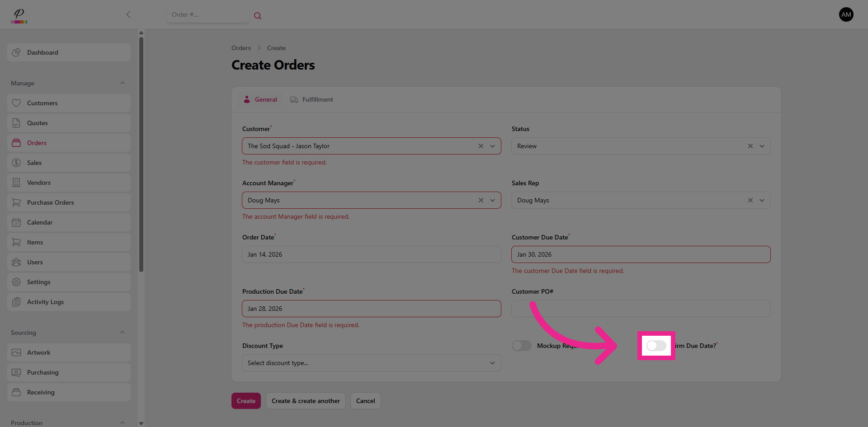Open the AM user avatar menu

point(846,14)
